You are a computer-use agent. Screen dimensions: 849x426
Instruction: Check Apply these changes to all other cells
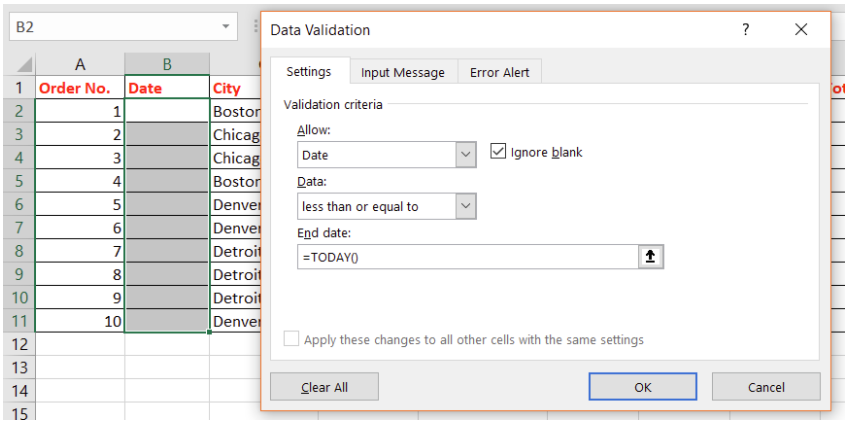[292, 340]
